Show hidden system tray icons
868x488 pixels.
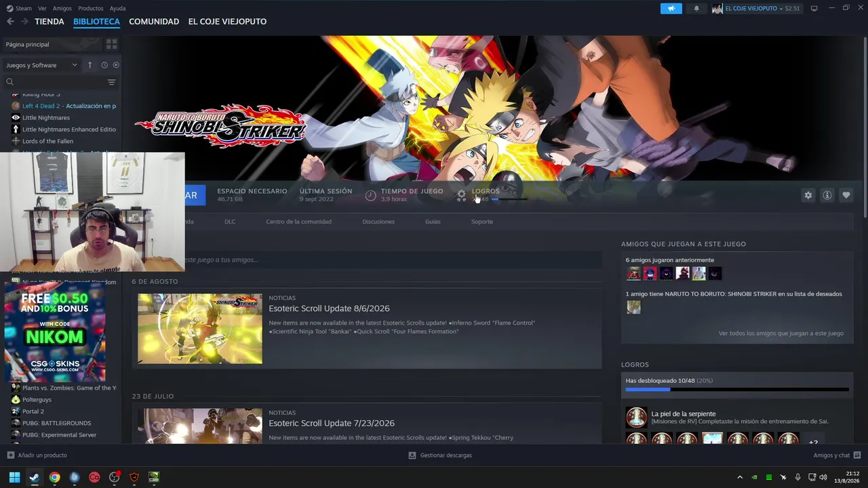coord(740,477)
